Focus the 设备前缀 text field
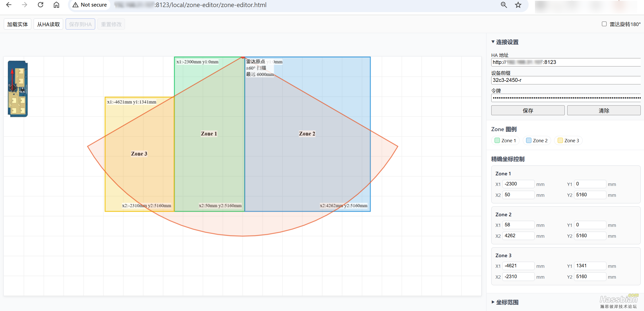Viewport: 644px width, 311px height. point(565,80)
